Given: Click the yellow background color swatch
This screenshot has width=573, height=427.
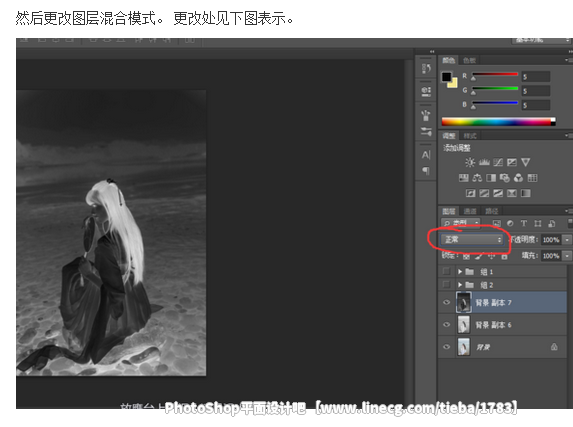Looking at the screenshot, I should coord(454,84).
